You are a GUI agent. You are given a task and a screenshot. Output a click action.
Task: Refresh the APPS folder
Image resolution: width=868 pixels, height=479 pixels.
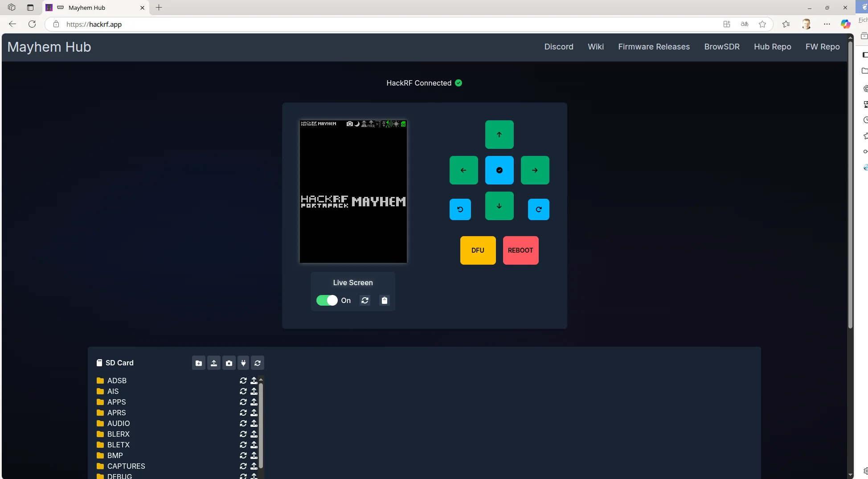click(x=243, y=402)
